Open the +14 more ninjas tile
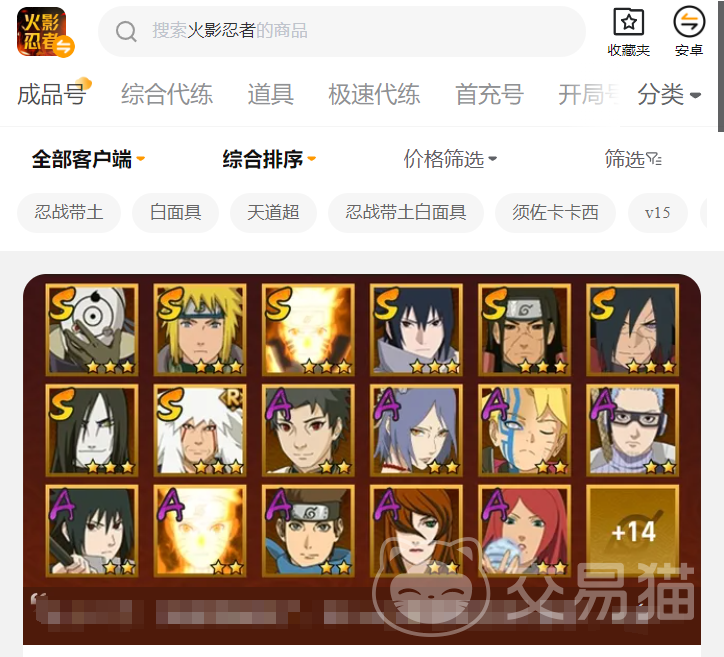724x657 pixels. coord(633,531)
